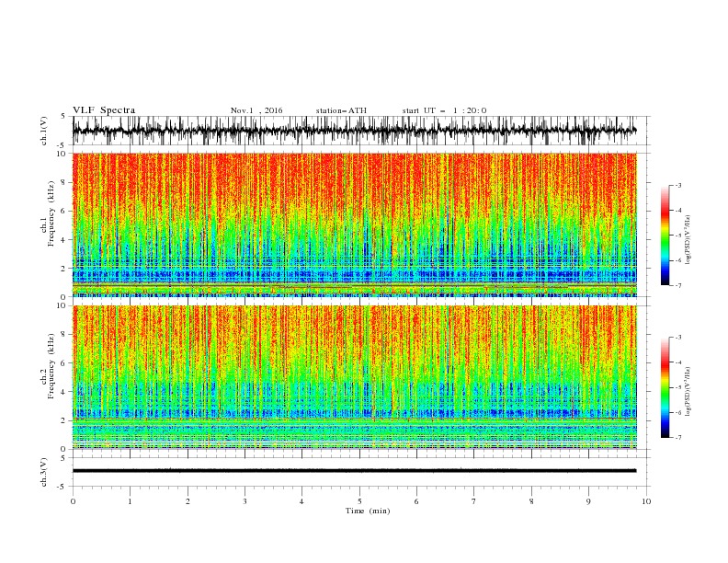Image resolution: width=728 pixels, height=563 pixels.
Task: Click the "6" tick on the Time axis
Action: (x=416, y=501)
